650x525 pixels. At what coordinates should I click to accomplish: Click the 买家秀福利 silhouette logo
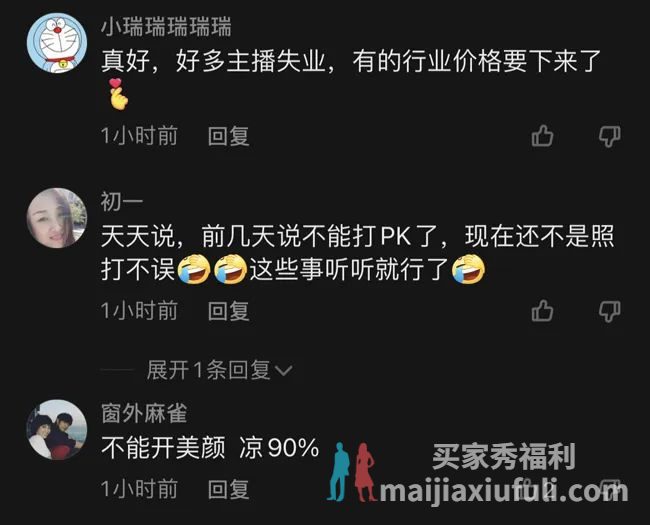click(x=351, y=472)
